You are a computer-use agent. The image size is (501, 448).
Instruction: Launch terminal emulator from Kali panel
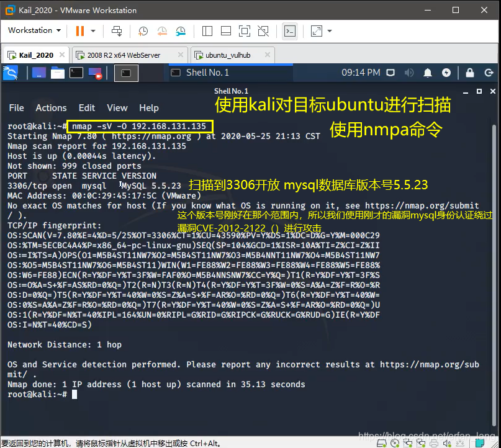(x=76, y=73)
